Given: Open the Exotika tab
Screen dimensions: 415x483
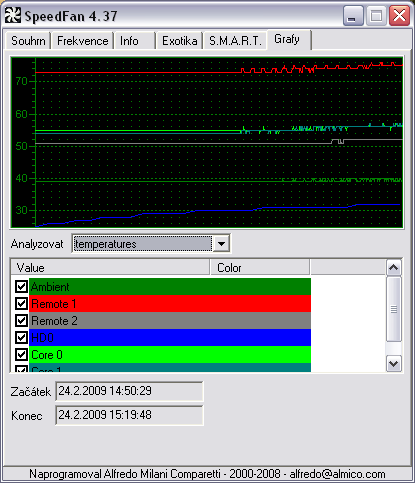Looking at the screenshot, I should click(x=179, y=41).
